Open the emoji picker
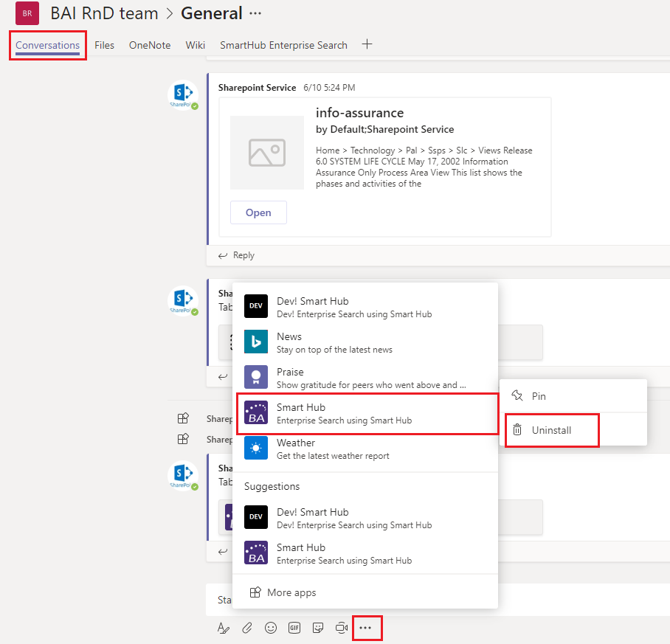The image size is (670, 644). [x=271, y=628]
